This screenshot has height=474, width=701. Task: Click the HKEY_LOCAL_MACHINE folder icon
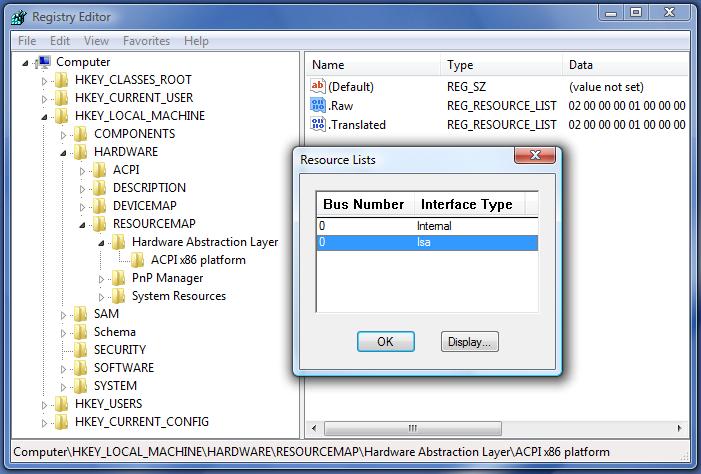point(62,116)
